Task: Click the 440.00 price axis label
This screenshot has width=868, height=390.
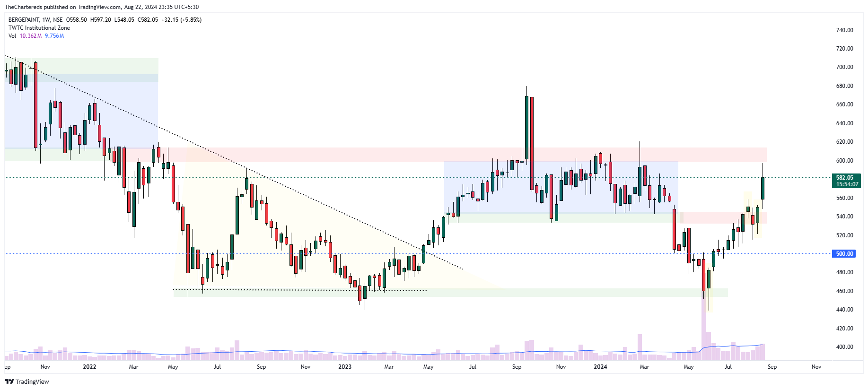Action: coord(844,310)
